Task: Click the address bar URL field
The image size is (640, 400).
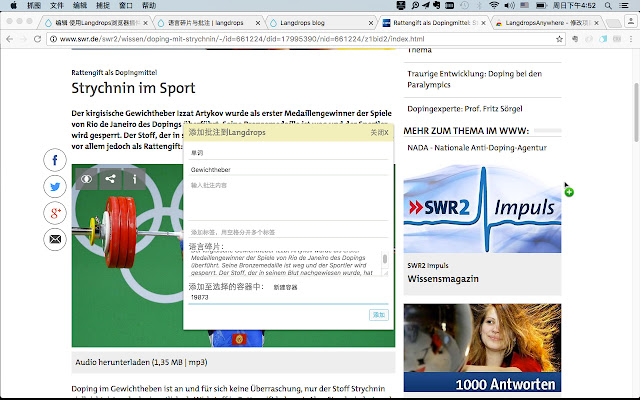Action: pyautogui.click(x=306, y=39)
